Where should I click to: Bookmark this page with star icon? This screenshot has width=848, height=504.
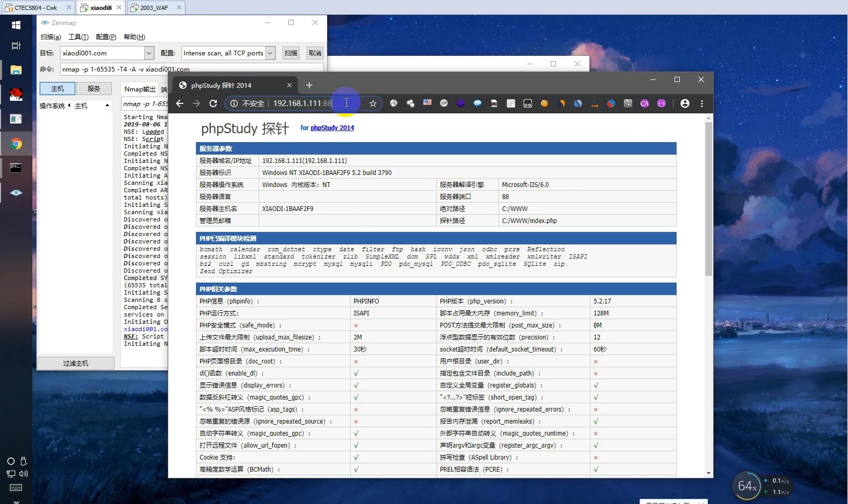(x=373, y=103)
